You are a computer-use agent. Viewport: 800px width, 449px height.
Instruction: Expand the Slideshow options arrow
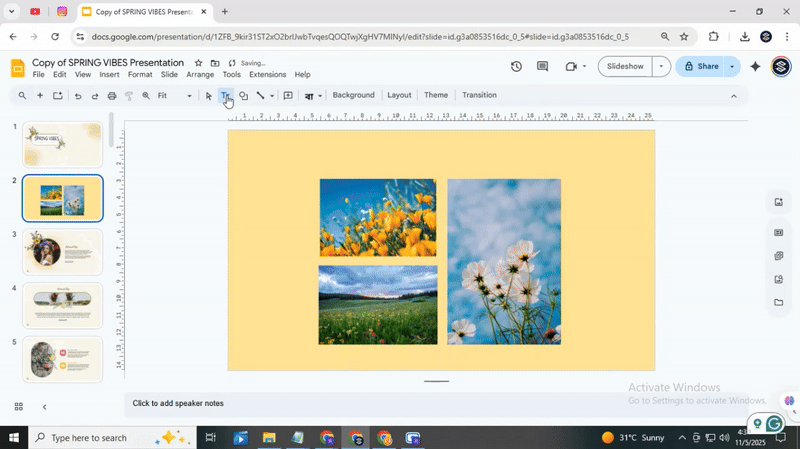click(660, 67)
